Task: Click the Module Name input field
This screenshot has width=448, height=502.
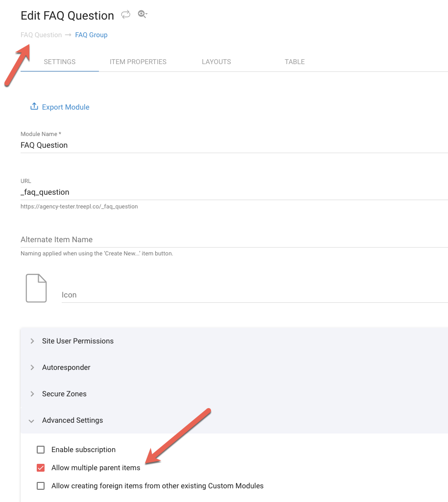Action: point(234,145)
